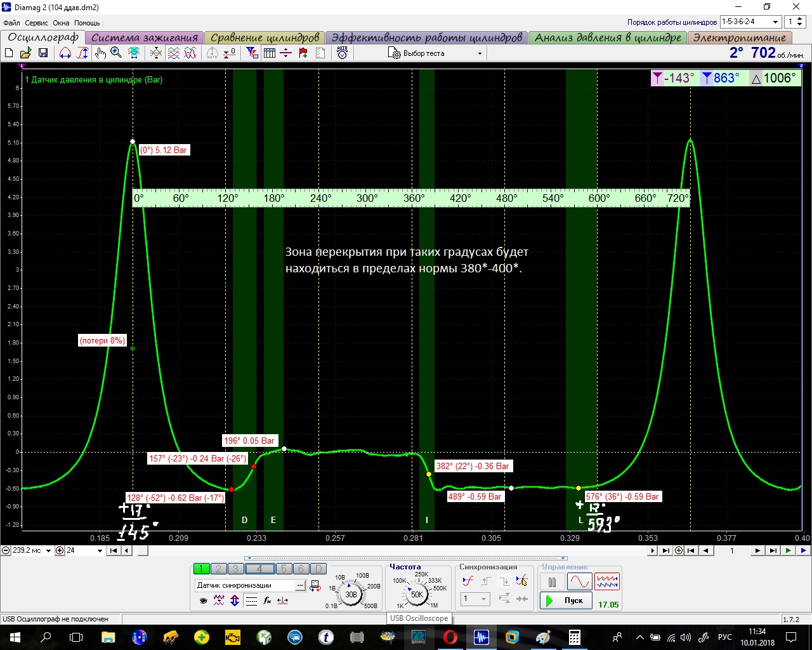812x650 pixels.
Task: Click the AUTO voltage setup icon
Action: click(343, 53)
